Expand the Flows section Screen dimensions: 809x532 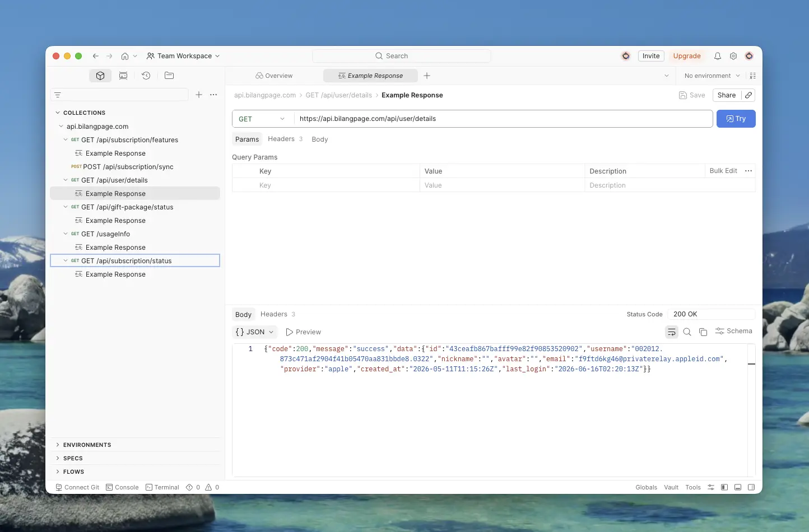(x=58, y=472)
